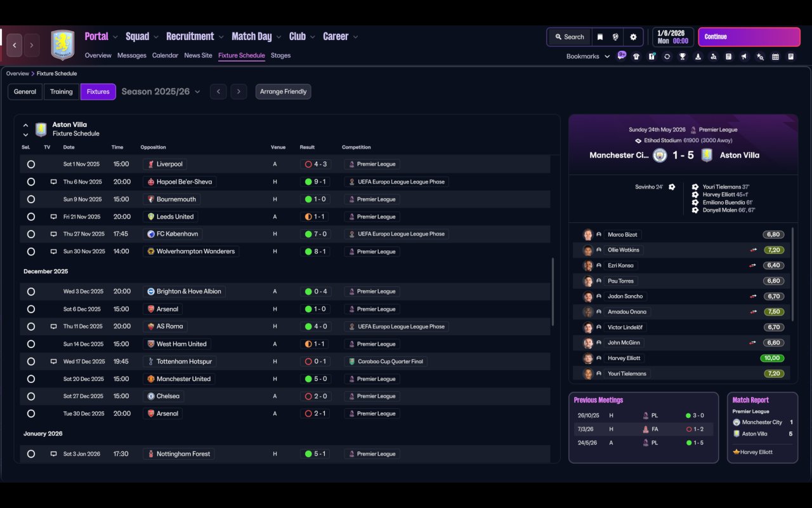Go forward with the right arrow
The width and height of the screenshot is (812, 508).
31,45
